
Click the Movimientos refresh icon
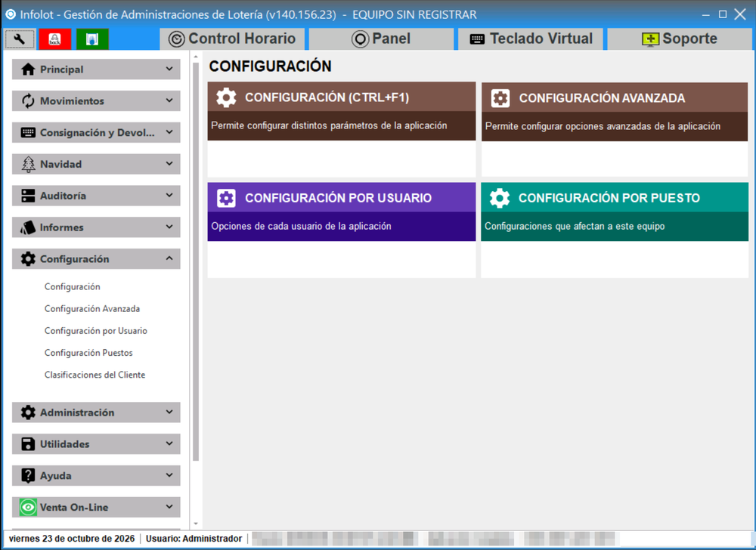[28, 101]
